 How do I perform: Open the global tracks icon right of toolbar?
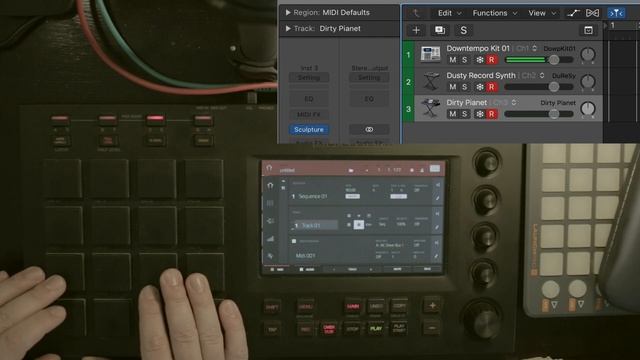coord(588,30)
